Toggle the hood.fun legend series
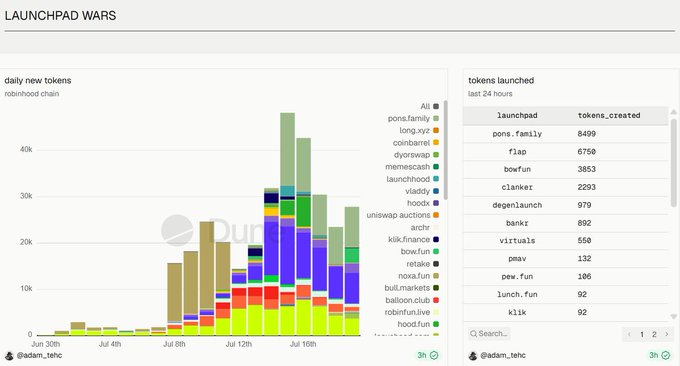The height and width of the screenshot is (366, 680). (x=418, y=324)
